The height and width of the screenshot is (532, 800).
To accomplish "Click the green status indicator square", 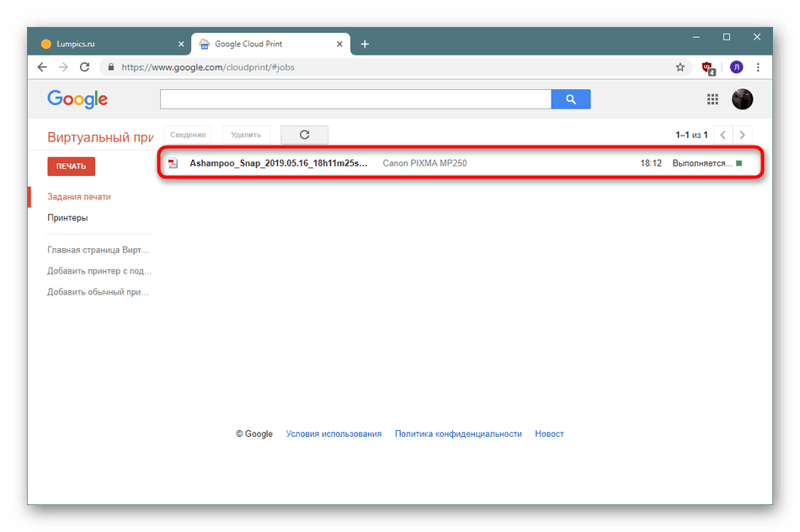I will pyautogui.click(x=739, y=163).
